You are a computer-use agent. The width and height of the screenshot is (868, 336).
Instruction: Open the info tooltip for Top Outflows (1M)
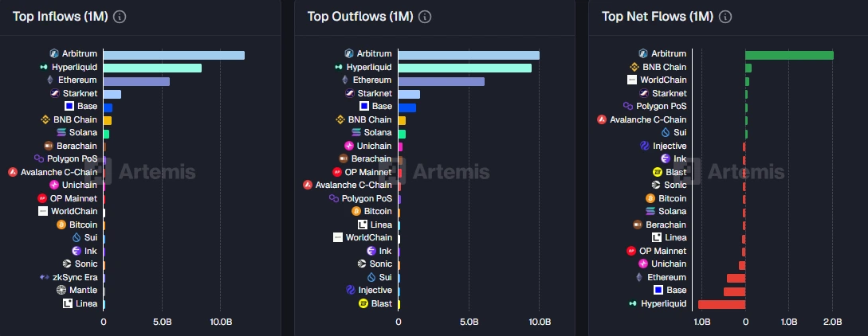tap(426, 17)
